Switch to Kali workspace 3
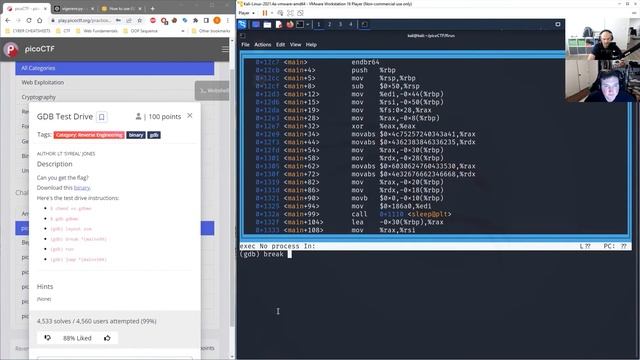640x360 pixels. [x=340, y=24]
